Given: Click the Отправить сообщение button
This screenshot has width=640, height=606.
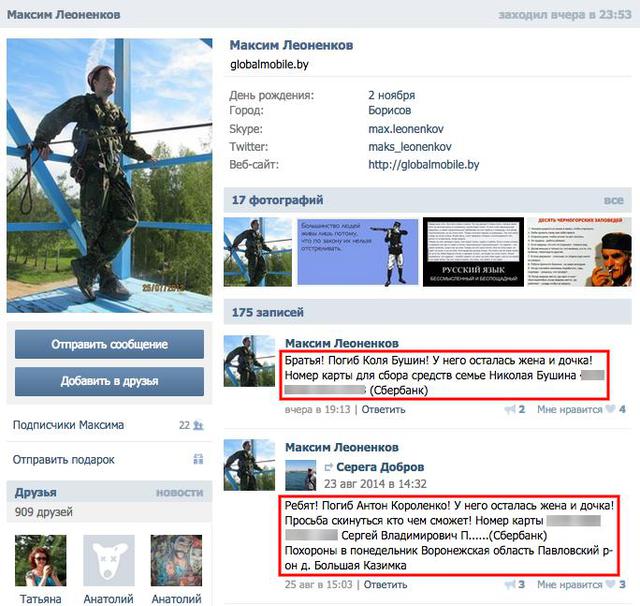Looking at the screenshot, I should 109,344.
